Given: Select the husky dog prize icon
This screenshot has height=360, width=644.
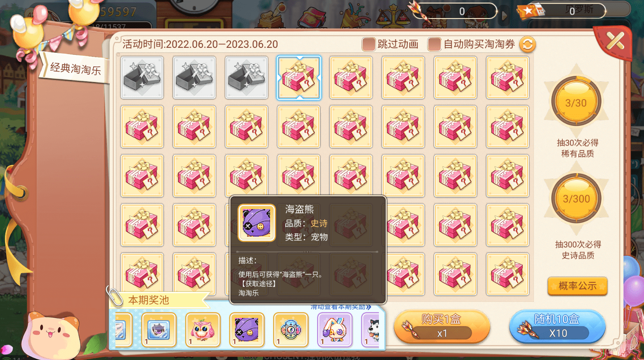Looking at the screenshot, I should click(x=371, y=330).
